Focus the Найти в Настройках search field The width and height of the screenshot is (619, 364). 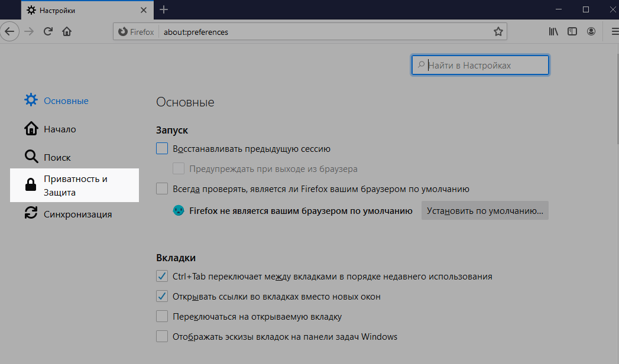pyautogui.click(x=480, y=65)
